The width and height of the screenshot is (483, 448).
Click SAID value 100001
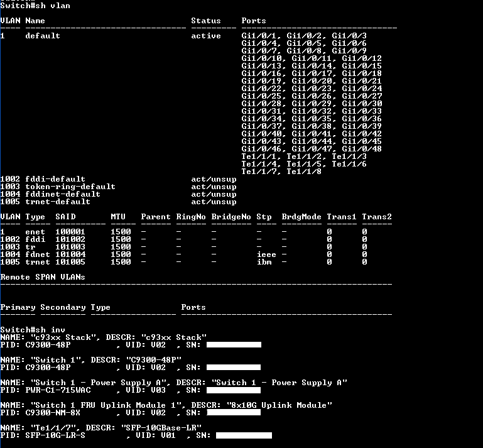coord(70,232)
